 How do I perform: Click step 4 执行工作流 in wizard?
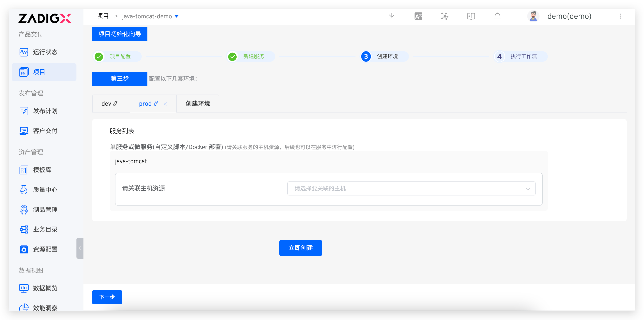(x=521, y=56)
